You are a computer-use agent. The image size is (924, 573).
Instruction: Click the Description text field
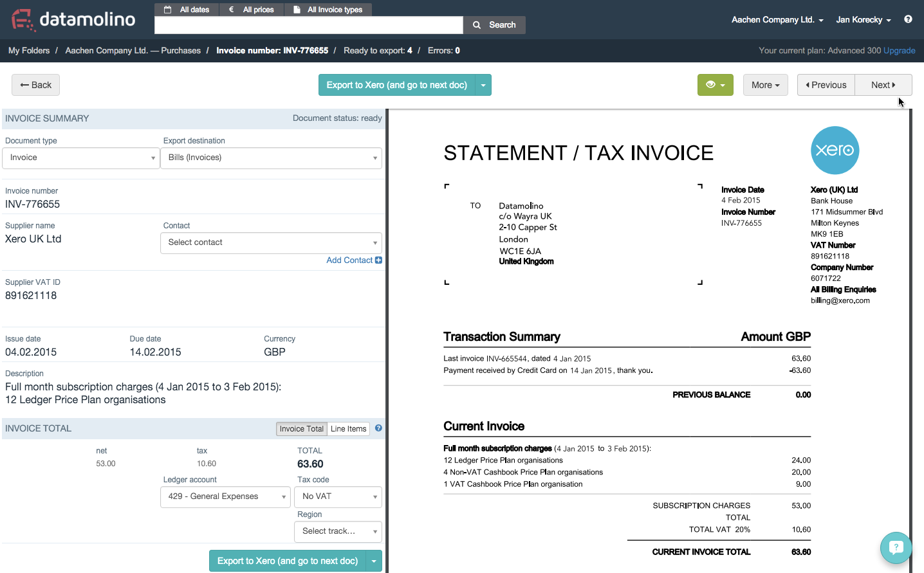click(x=143, y=394)
